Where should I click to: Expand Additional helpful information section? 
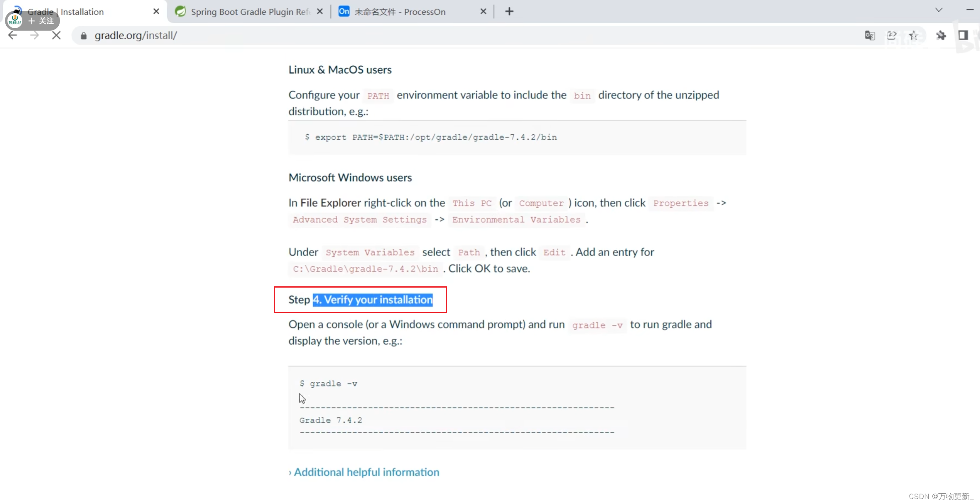pos(364,472)
